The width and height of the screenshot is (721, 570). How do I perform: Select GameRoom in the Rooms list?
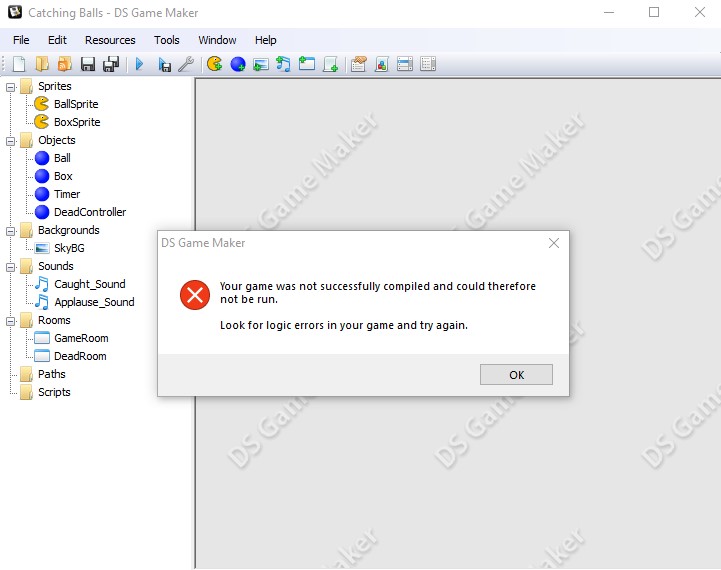point(81,338)
